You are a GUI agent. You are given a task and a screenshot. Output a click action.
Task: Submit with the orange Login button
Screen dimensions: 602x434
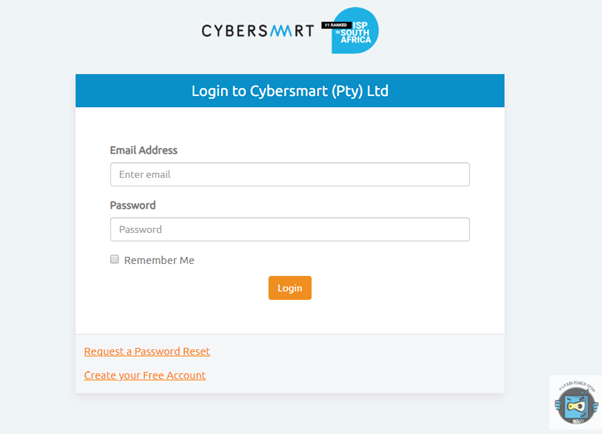tap(290, 288)
